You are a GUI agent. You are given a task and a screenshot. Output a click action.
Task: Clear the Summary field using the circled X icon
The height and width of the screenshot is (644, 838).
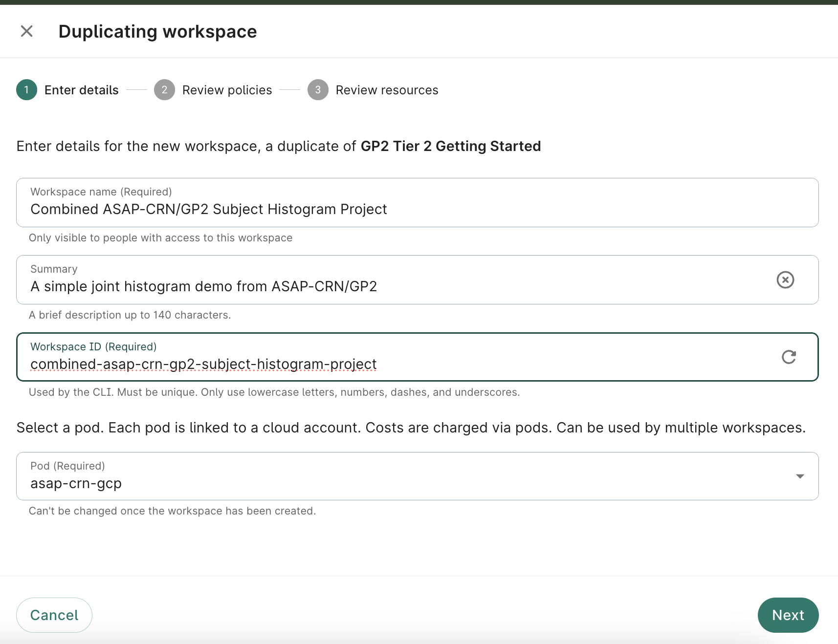click(785, 279)
